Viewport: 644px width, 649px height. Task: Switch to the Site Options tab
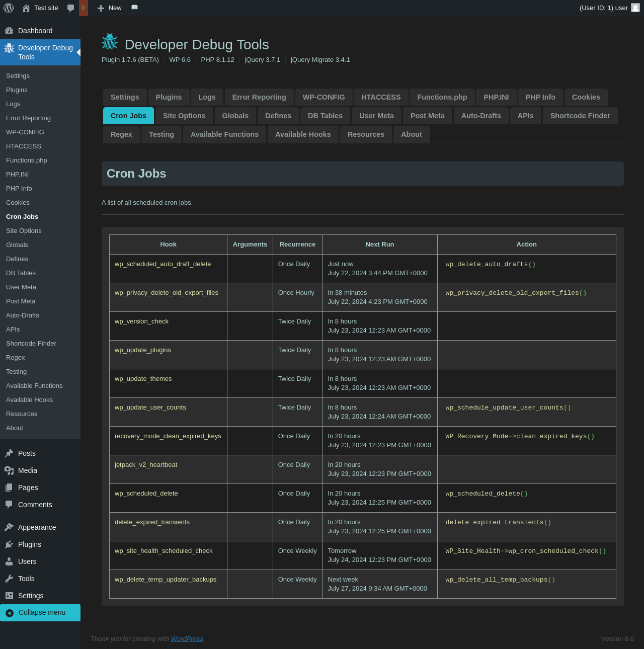click(184, 116)
